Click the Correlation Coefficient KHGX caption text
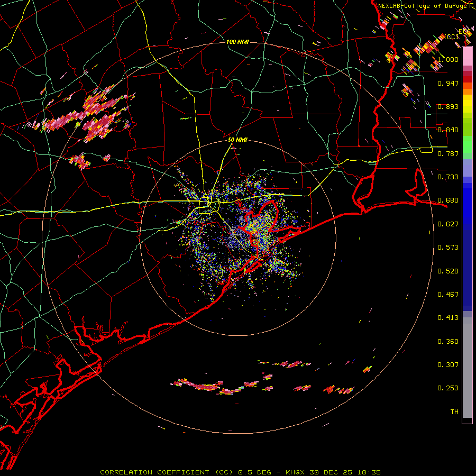476x476 pixels. pos(240,472)
